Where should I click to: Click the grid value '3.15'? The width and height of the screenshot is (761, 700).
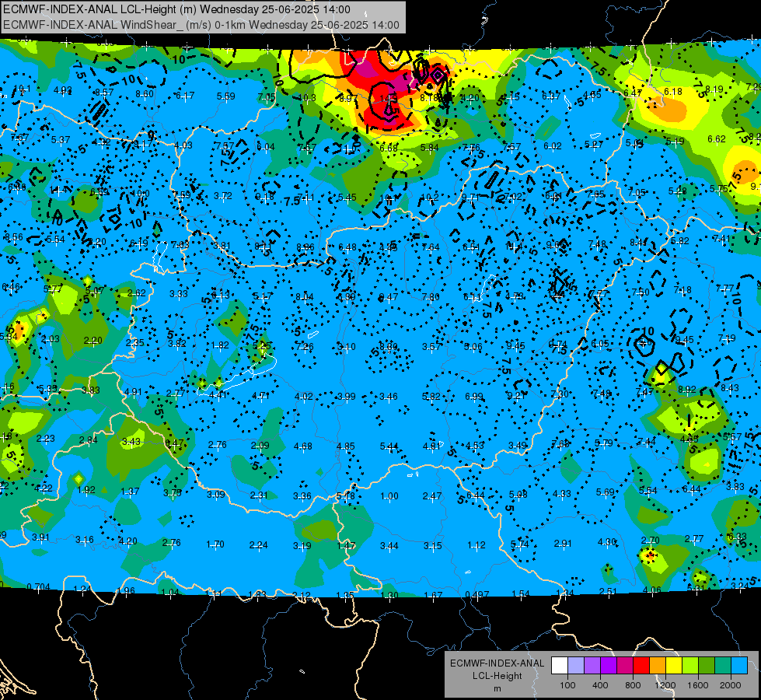[432, 545]
